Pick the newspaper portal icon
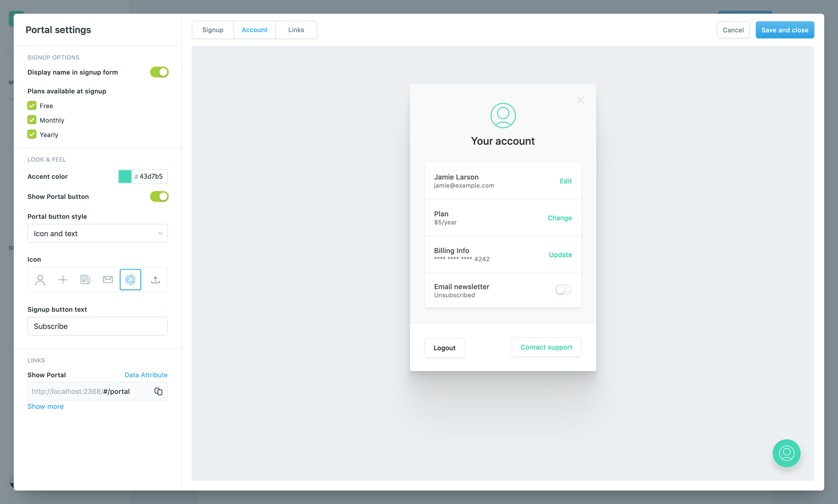This screenshot has height=504, width=838. point(85,280)
